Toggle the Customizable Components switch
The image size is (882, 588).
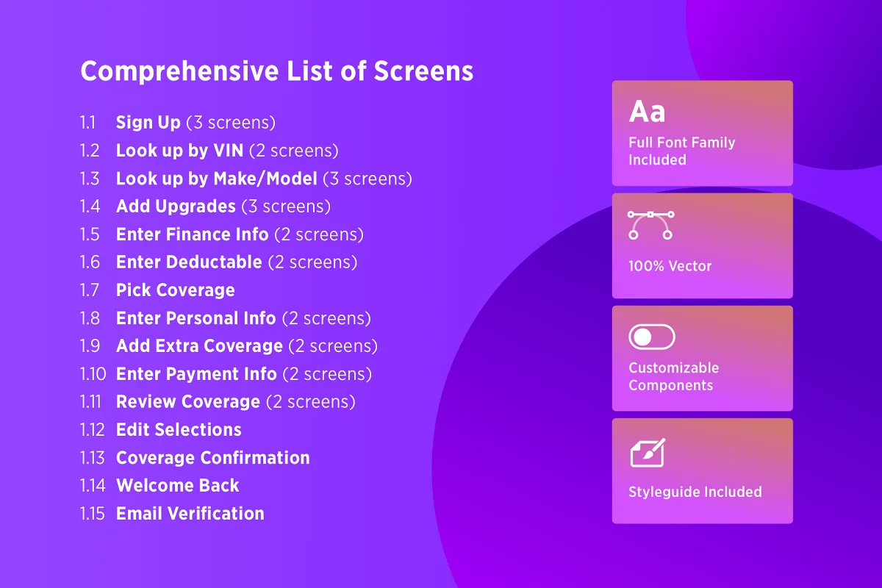coord(651,337)
